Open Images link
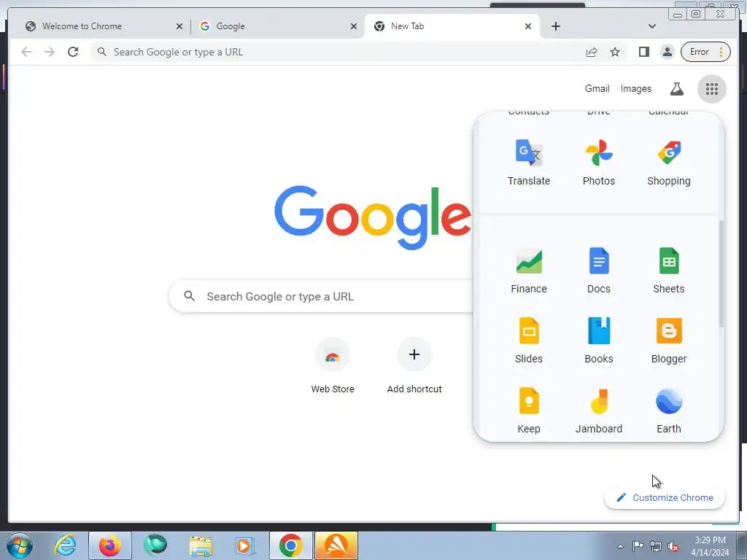Screen dimensions: 747x560 635,88
